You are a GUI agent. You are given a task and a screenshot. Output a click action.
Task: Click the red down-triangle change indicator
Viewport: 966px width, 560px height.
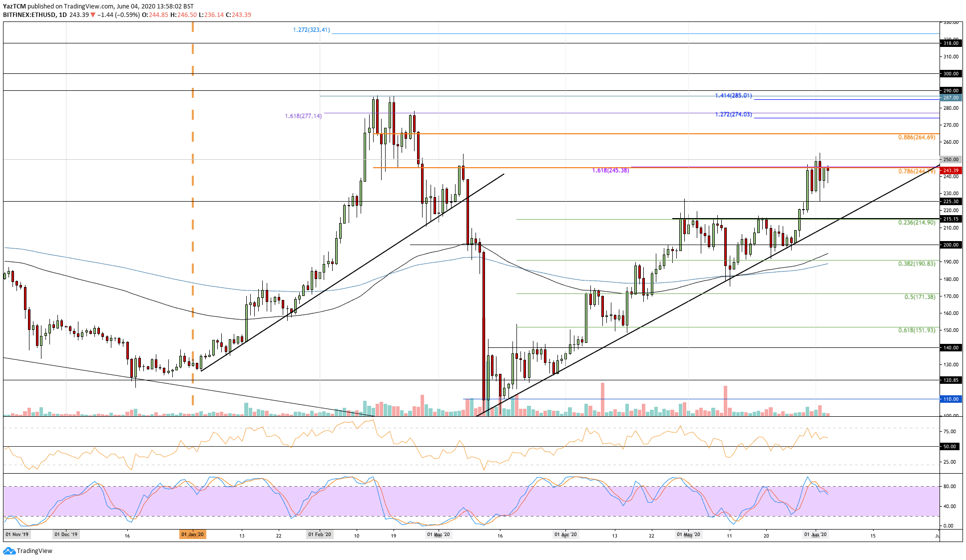93,15
